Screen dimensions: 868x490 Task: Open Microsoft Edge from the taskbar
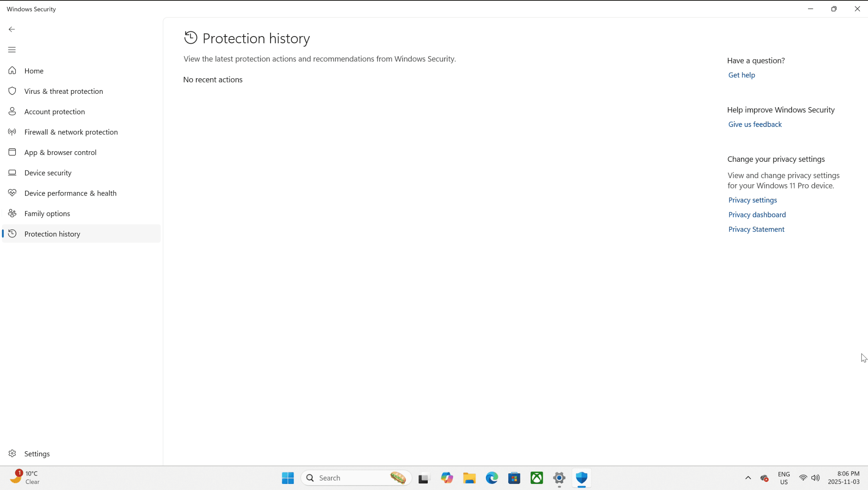[x=492, y=478]
